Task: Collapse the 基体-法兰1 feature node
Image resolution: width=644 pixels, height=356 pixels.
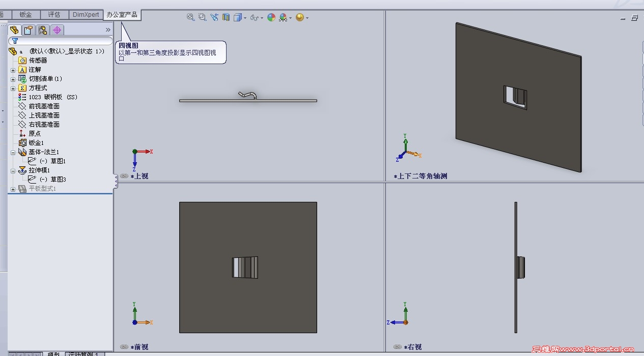Action: tap(12, 152)
